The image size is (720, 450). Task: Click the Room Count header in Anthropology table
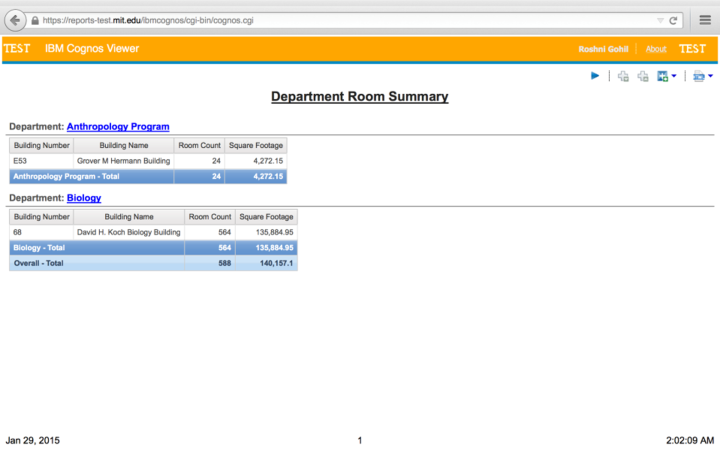199,145
